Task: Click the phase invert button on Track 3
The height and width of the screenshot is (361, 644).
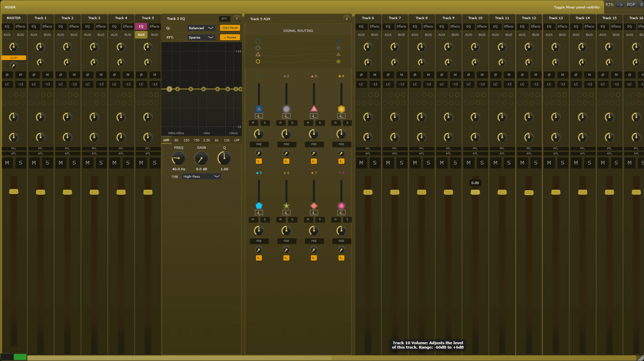Action: click(x=88, y=75)
